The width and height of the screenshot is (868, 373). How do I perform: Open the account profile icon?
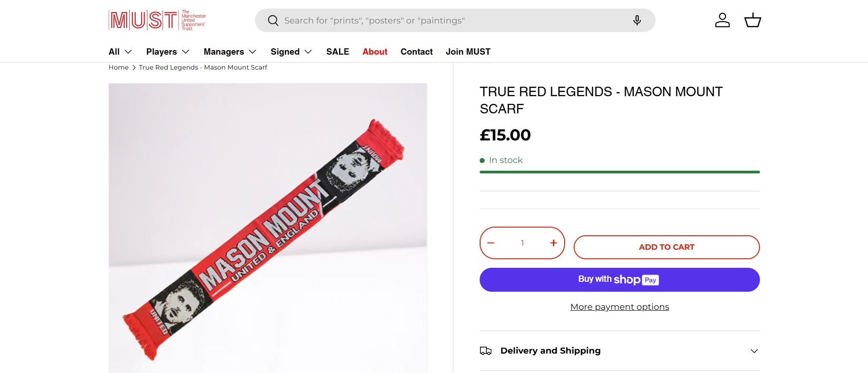[x=722, y=20]
